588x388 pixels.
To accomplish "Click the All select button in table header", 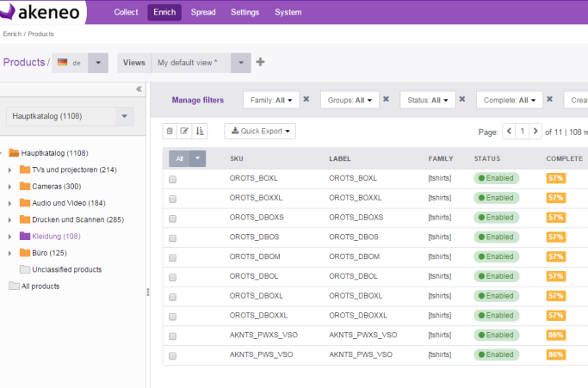I will click(180, 158).
